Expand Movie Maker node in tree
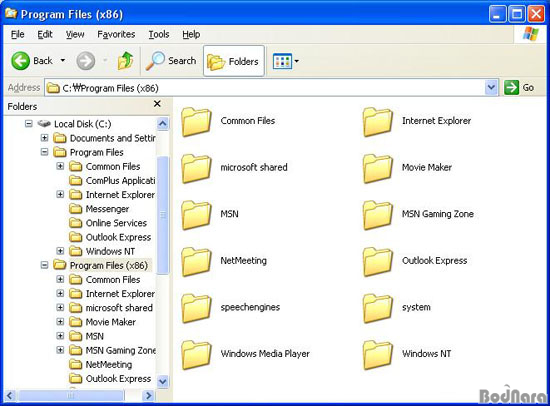550x406 pixels. point(60,322)
